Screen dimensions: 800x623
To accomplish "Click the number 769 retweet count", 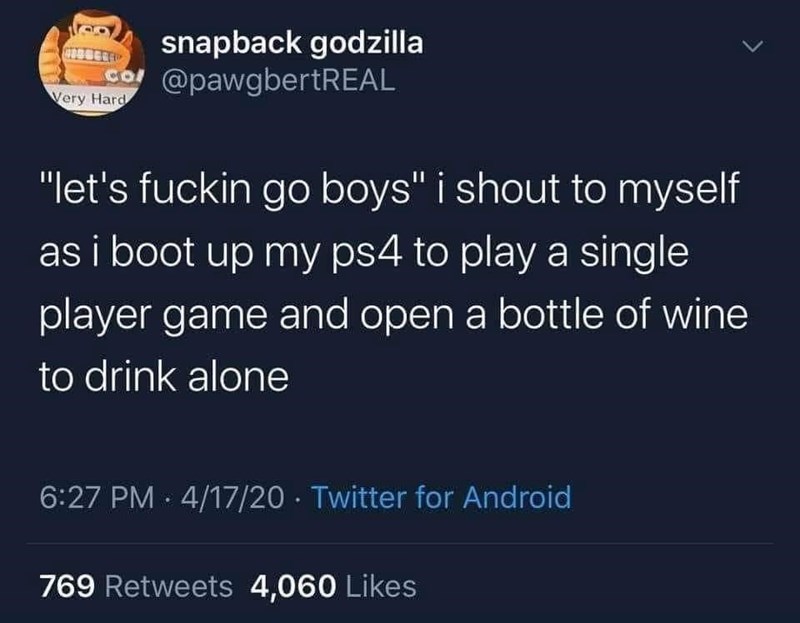I will (x=67, y=586).
